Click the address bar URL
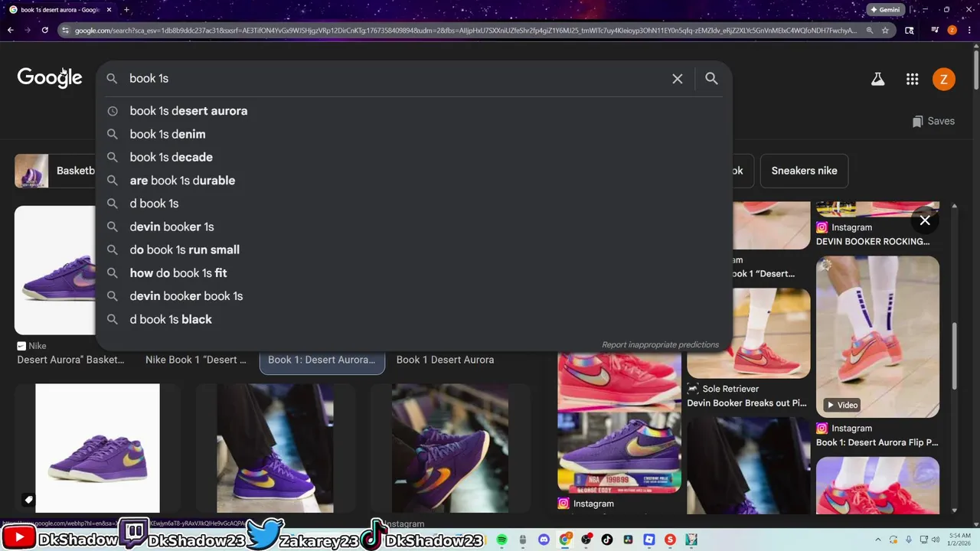This screenshot has height=551, width=980. point(465,31)
